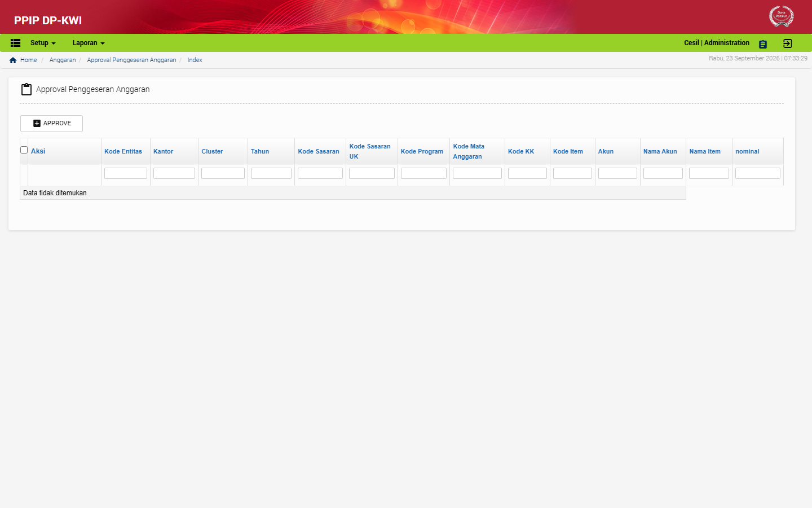
Task: Click the plus icon on APPROVE button
Action: (x=37, y=123)
